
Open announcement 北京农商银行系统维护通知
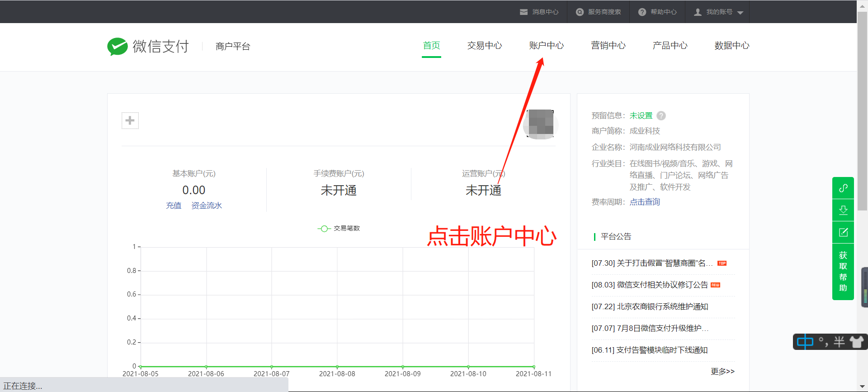pos(650,306)
